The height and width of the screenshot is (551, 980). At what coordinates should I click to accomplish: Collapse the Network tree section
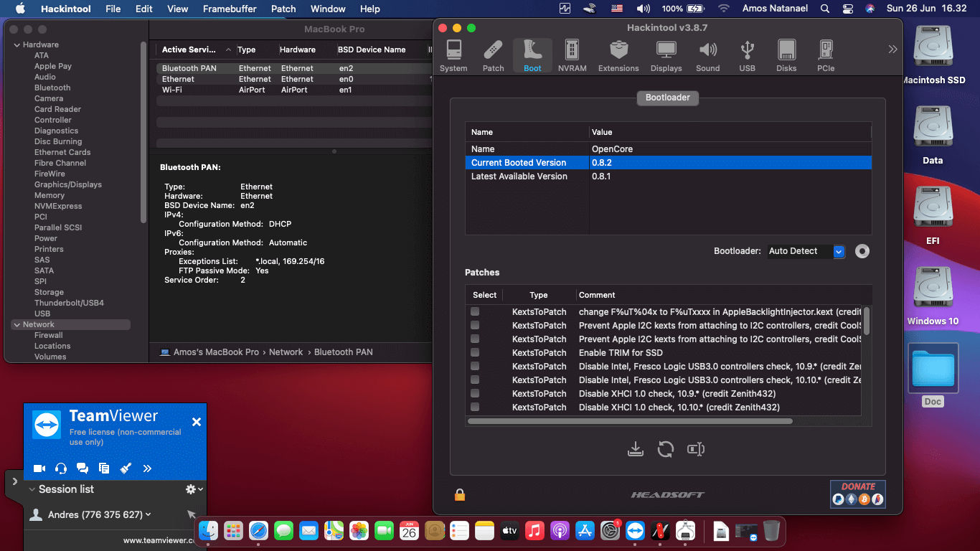pyautogui.click(x=17, y=324)
